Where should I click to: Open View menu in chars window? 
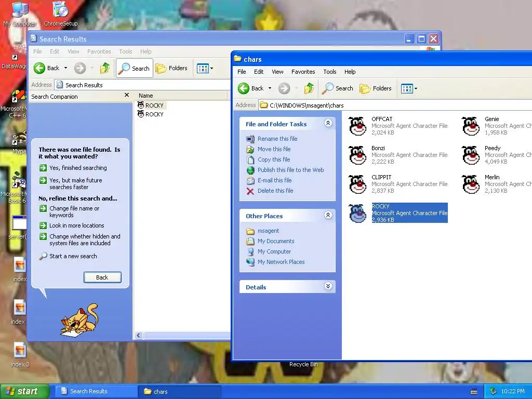[277, 72]
